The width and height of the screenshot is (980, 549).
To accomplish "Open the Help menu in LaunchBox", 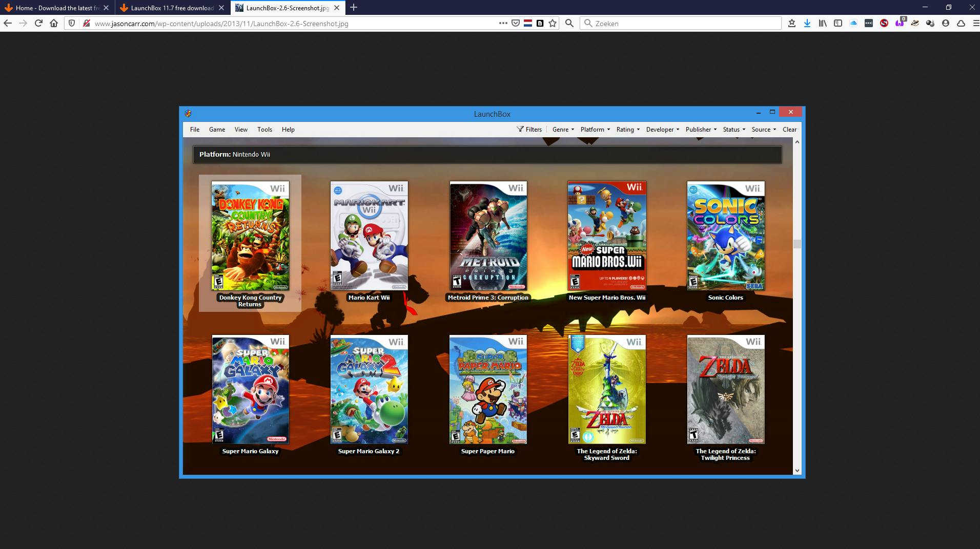I will [288, 130].
